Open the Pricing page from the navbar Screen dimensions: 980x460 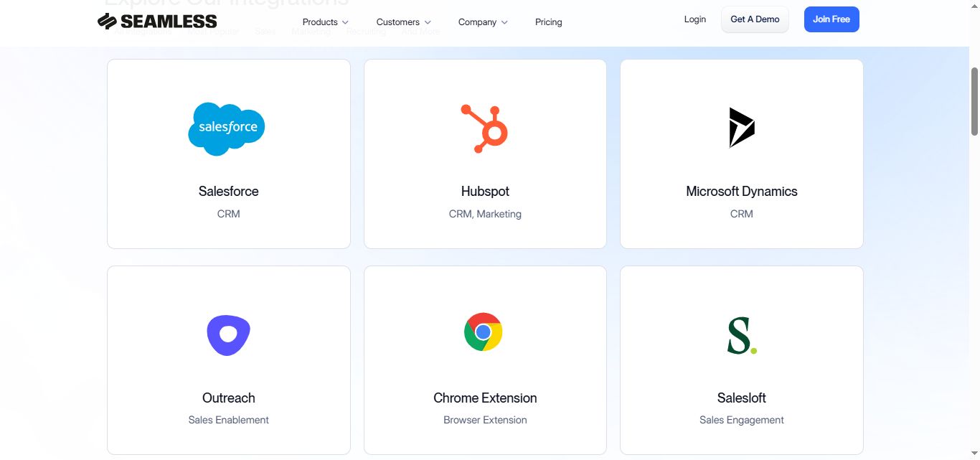(548, 22)
